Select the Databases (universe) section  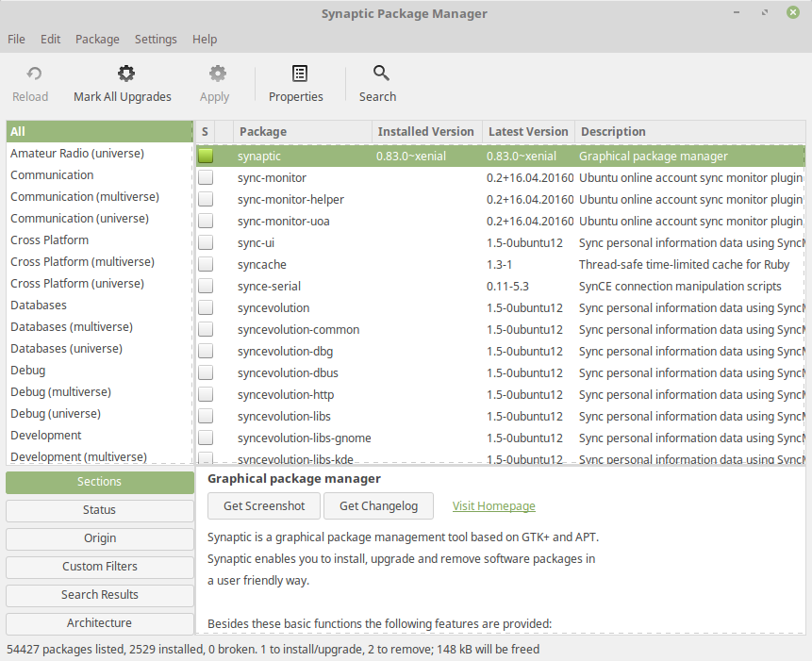[65, 348]
